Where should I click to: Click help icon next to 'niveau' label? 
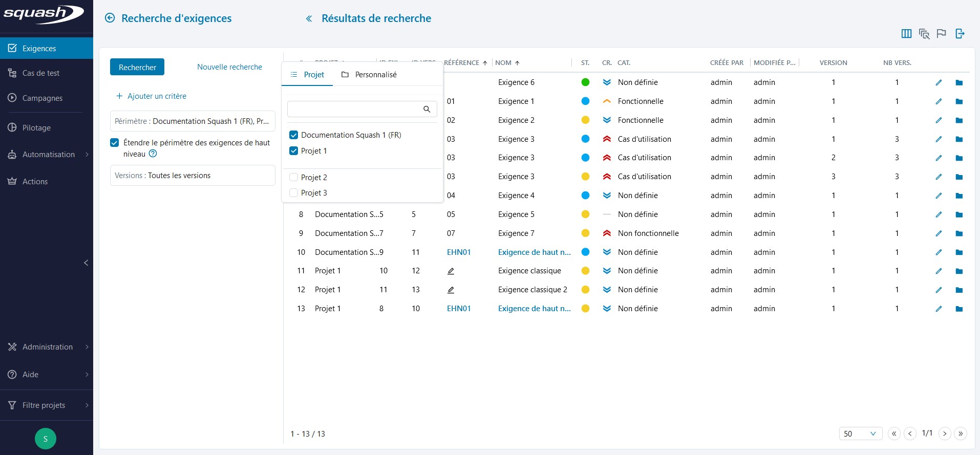pyautogui.click(x=153, y=154)
